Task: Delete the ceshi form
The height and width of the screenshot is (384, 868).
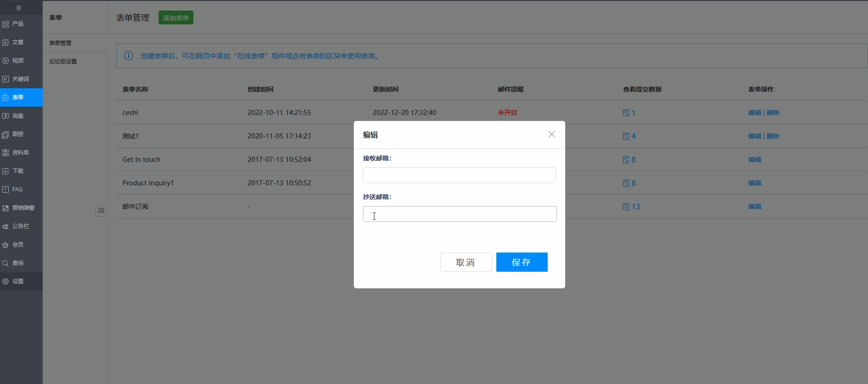Action: click(x=773, y=113)
